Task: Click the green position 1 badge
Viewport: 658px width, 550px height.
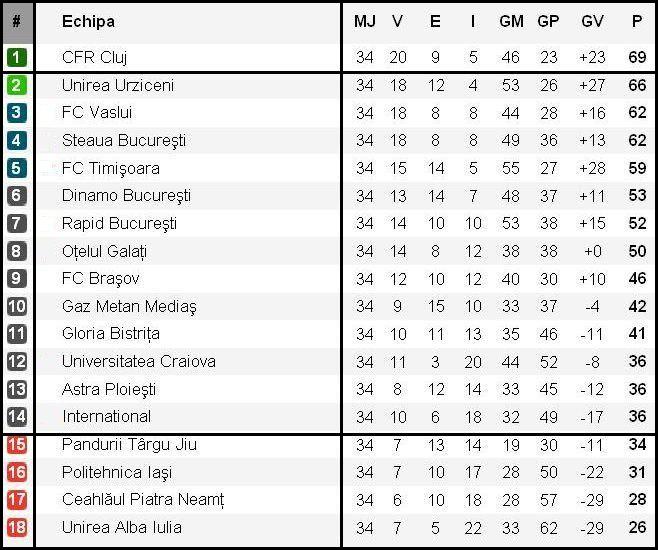Action: 16,57
